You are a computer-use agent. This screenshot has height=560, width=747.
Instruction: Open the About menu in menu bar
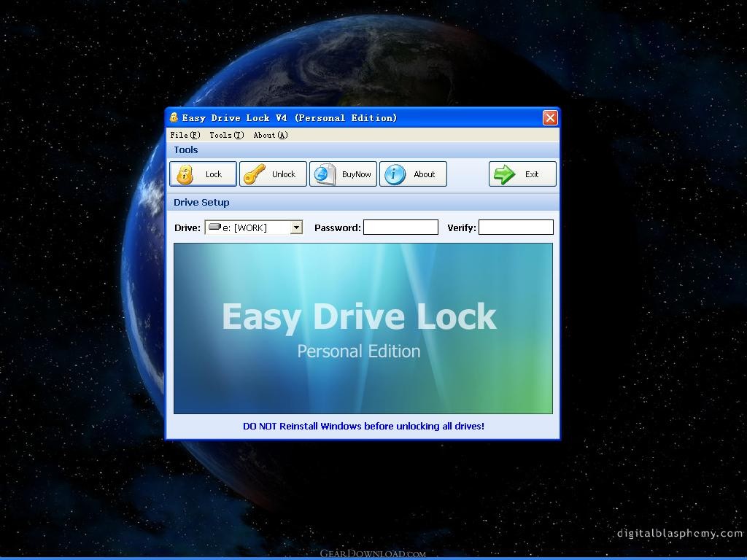(271, 135)
